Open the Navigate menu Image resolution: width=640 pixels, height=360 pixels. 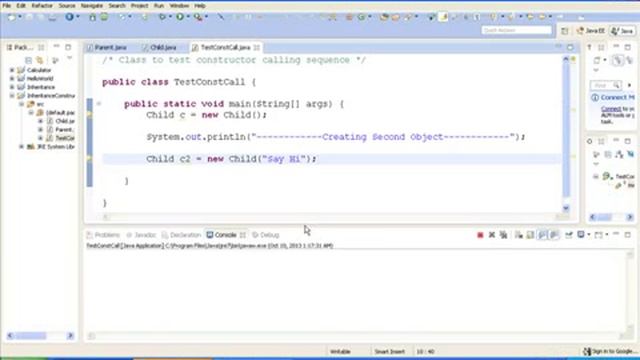[92, 6]
